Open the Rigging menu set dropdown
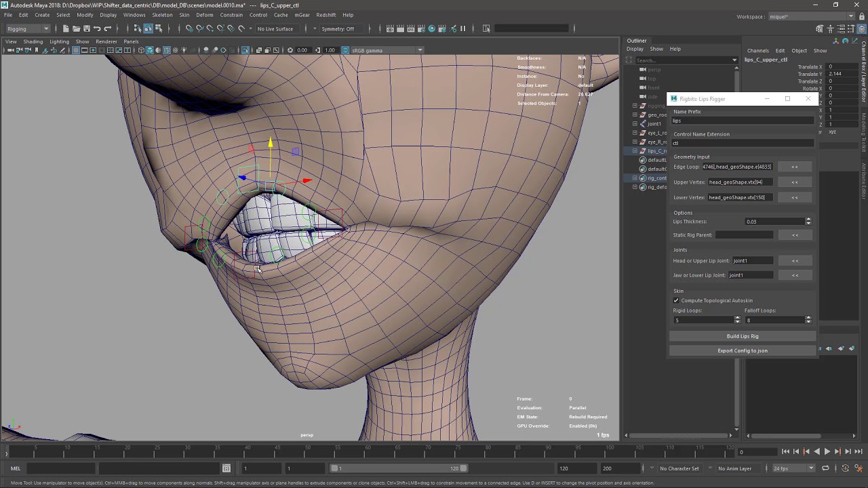This screenshot has width=868, height=488. (28, 28)
